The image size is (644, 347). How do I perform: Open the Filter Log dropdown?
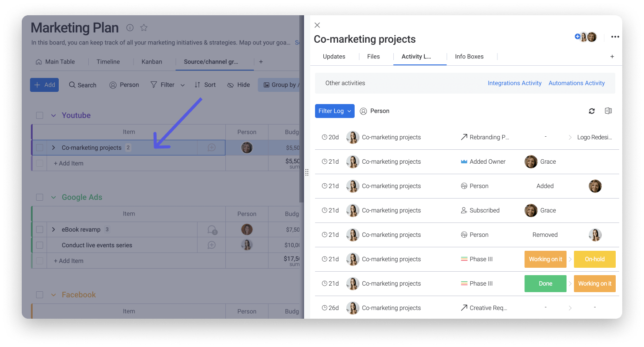pyautogui.click(x=335, y=111)
